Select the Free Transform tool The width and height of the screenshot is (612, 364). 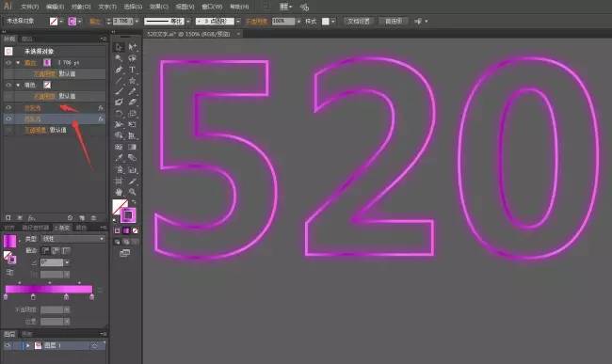(x=133, y=125)
